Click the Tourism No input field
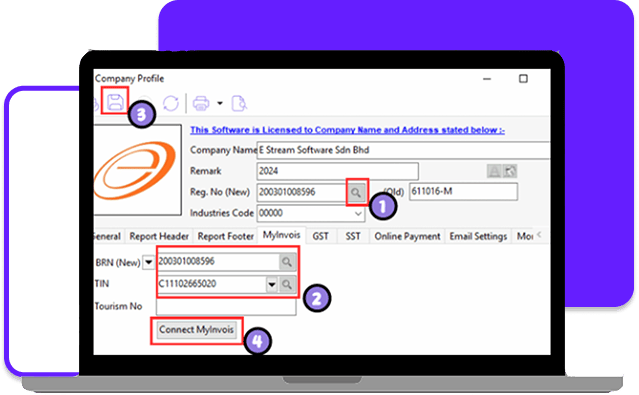Screen dimensions: 639x395 coord(226,307)
